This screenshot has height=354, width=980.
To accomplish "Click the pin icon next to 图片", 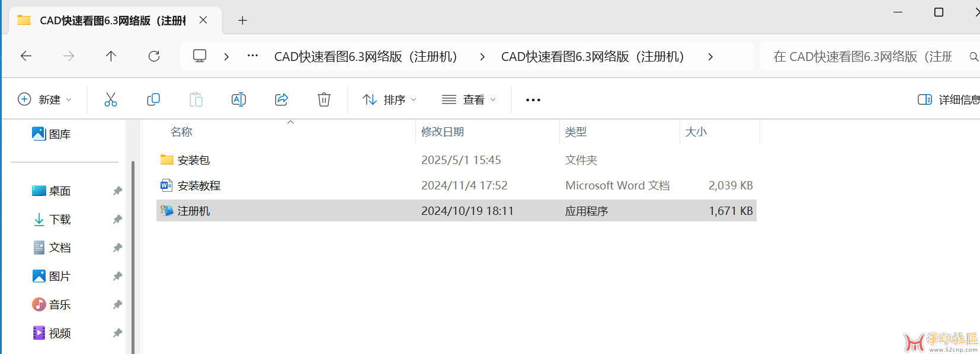I will click(117, 276).
